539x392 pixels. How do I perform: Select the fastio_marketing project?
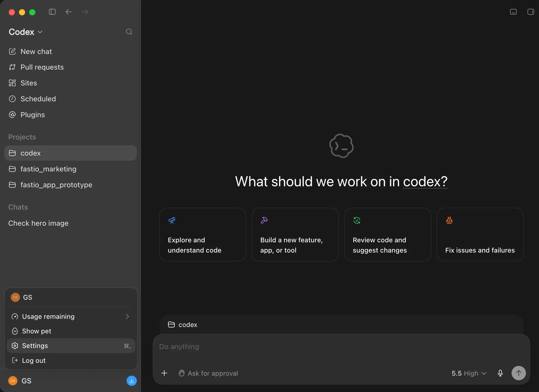point(70,169)
